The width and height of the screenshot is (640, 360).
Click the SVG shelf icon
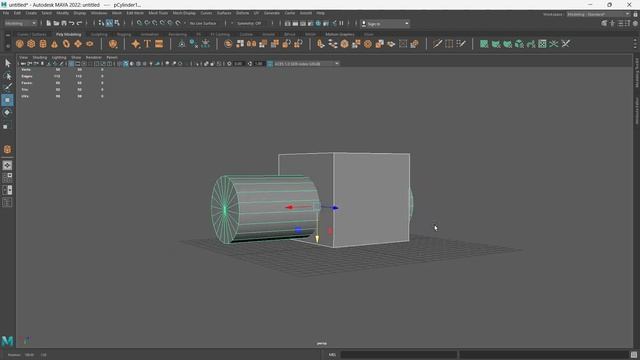click(x=159, y=44)
